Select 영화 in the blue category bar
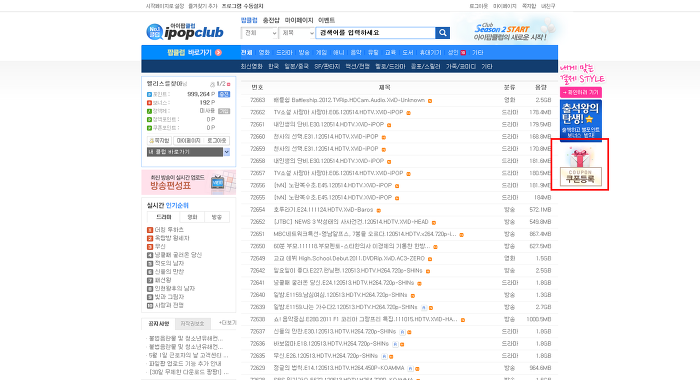Viewport: 700px width, 380px height. pyautogui.click(x=264, y=52)
